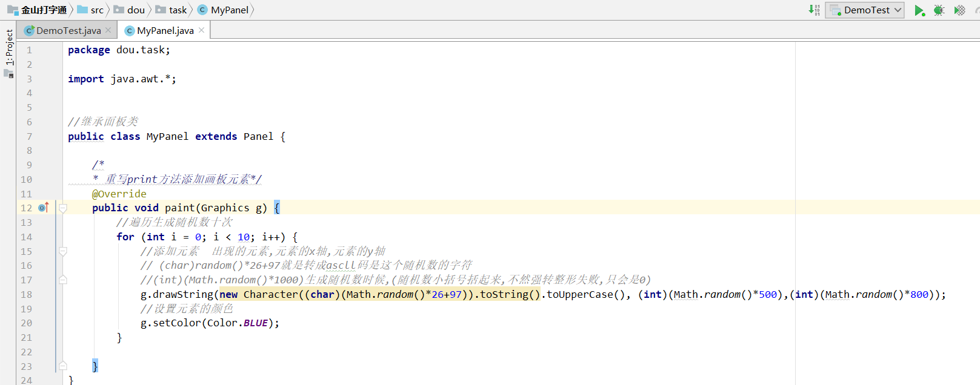Screen dimensions: 980x385
Task: Open the Project tool window sidebar
Action: tap(9, 47)
